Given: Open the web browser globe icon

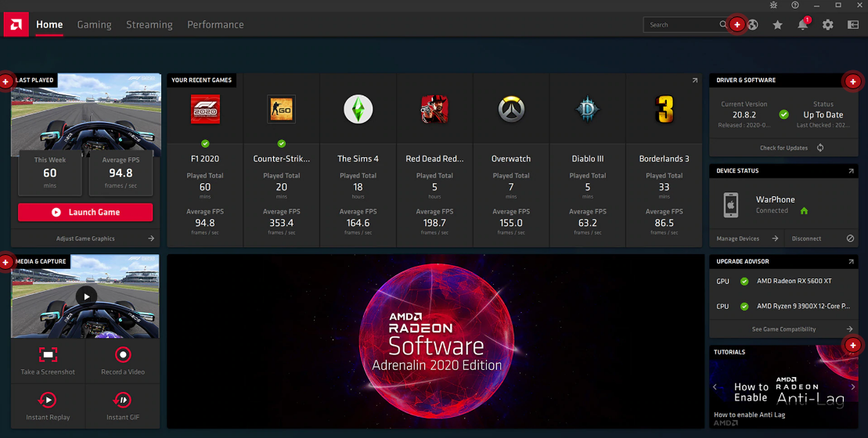Looking at the screenshot, I should click(x=753, y=25).
